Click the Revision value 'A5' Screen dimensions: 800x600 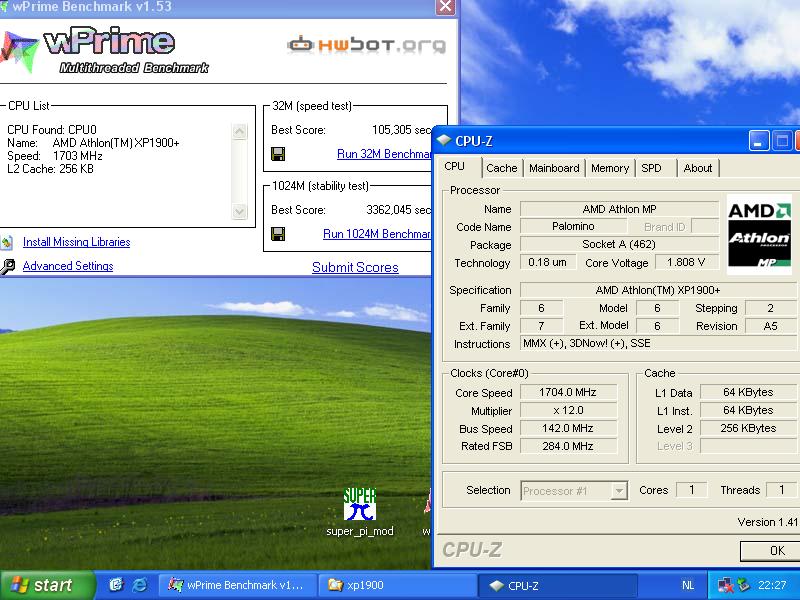770,326
